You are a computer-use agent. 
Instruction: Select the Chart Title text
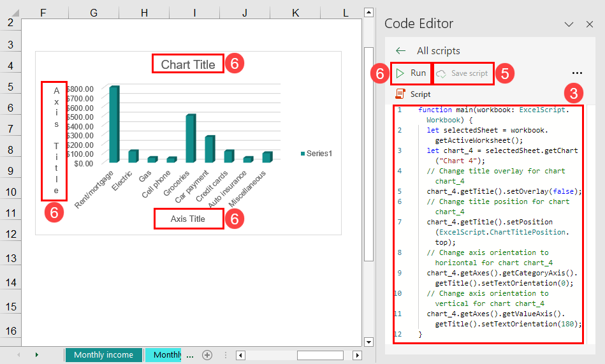tap(188, 64)
